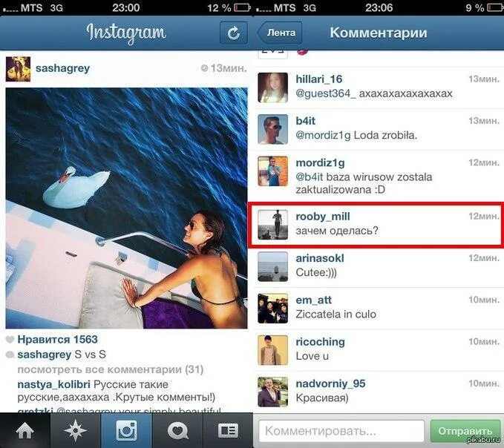
Task: Send comment with the Отправить button
Action: pyautogui.click(x=465, y=431)
